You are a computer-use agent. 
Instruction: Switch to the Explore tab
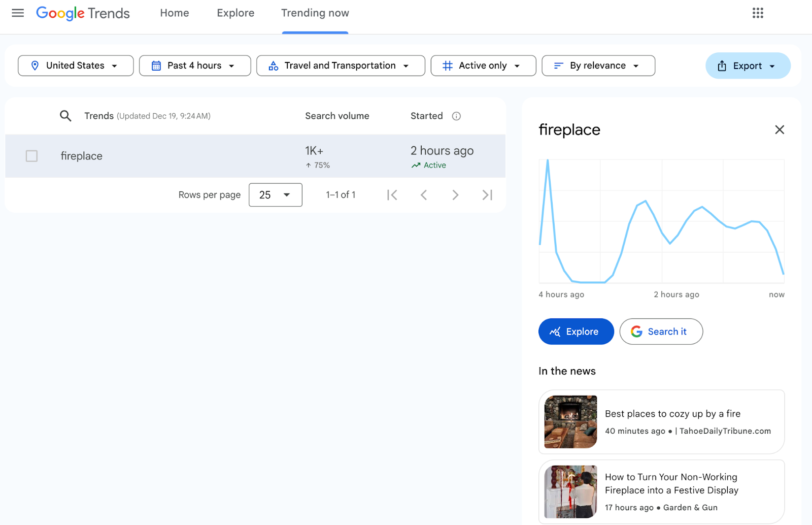coord(235,13)
